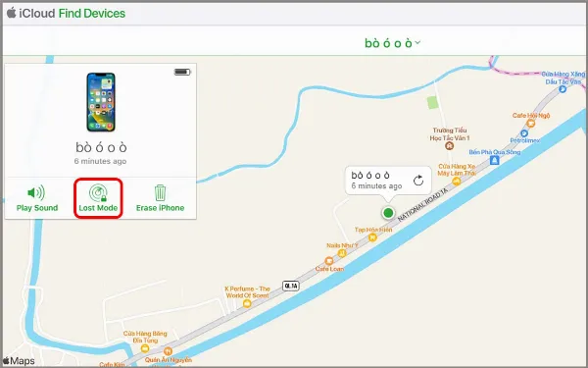The width and height of the screenshot is (588, 368).
Task: Click the iPhone device image
Action: (101, 102)
